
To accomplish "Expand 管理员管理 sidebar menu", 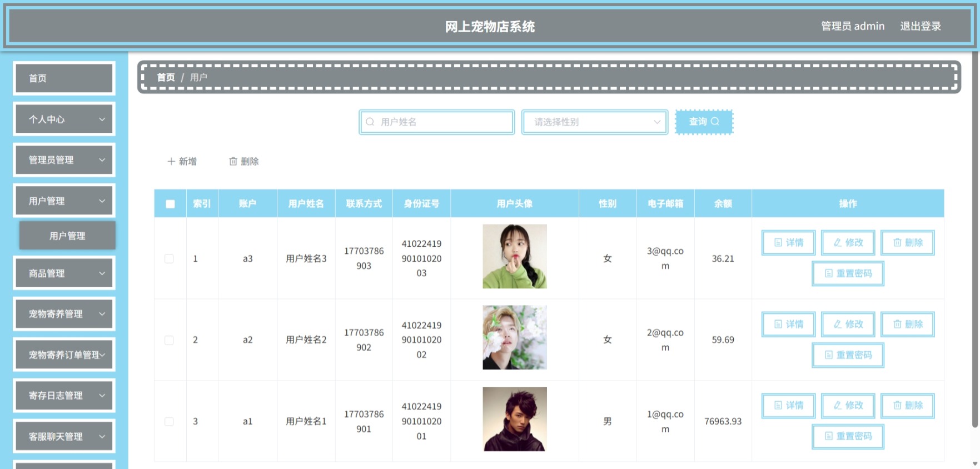I will (x=64, y=160).
